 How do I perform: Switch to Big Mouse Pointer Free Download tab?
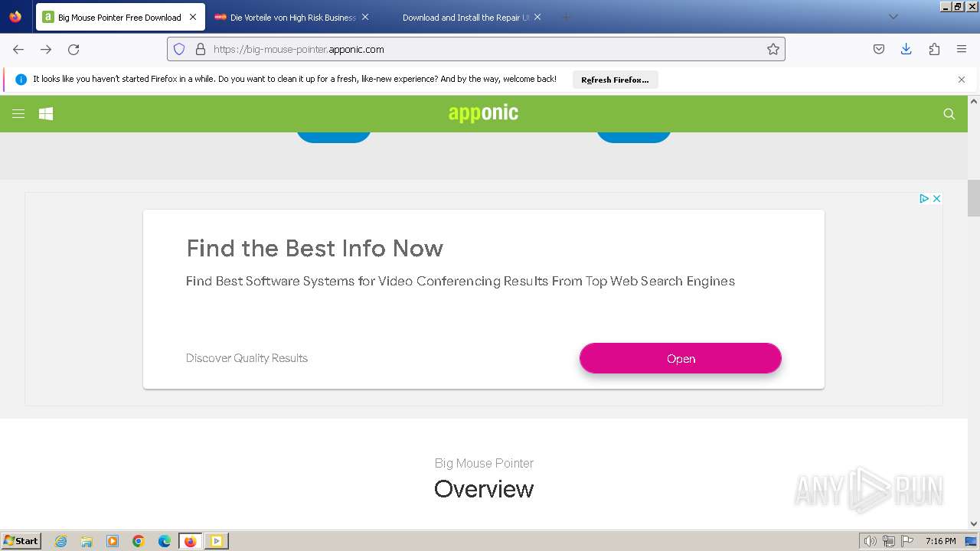coord(119,17)
